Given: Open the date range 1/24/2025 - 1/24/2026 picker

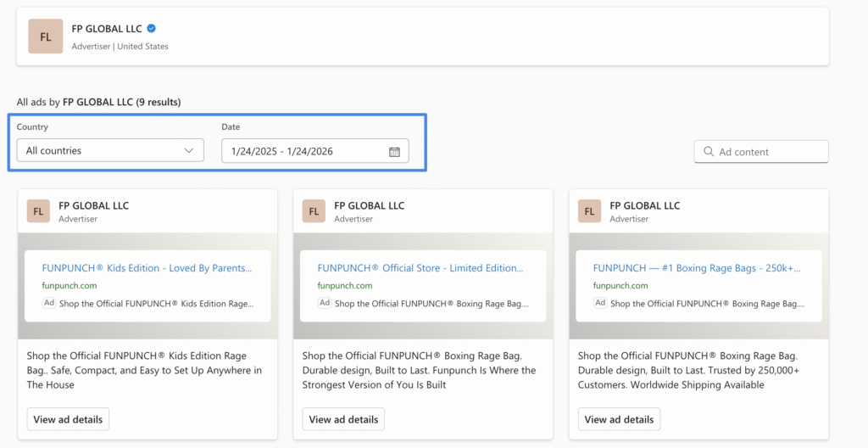Looking at the screenshot, I should coord(305,151).
